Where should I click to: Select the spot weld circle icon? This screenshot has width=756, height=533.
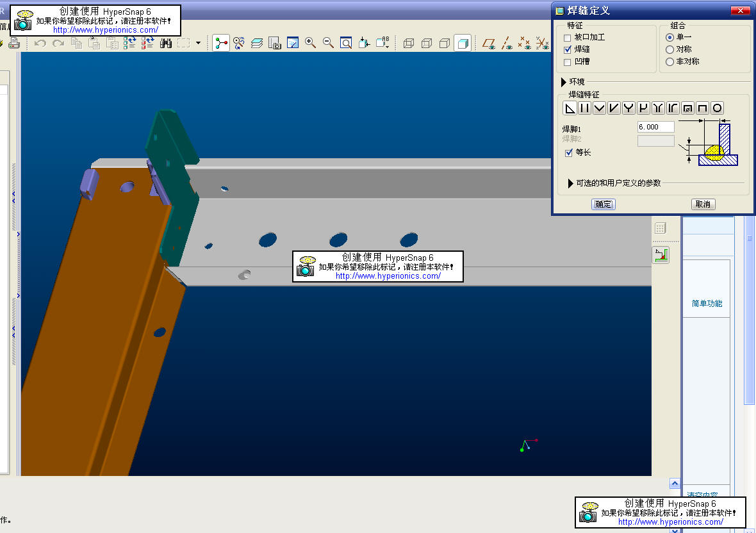click(x=717, y=108)
